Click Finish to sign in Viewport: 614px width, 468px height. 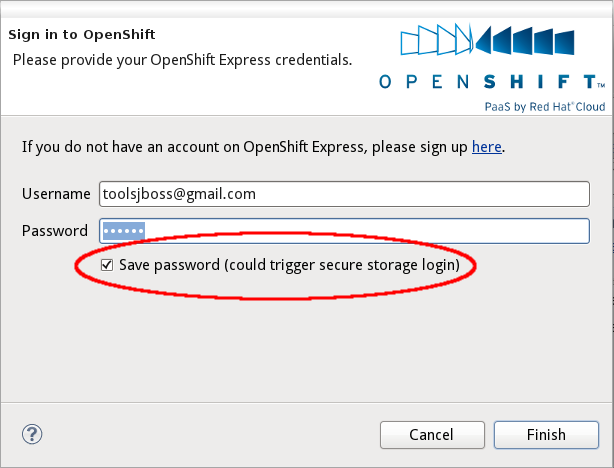pos(546,435)
